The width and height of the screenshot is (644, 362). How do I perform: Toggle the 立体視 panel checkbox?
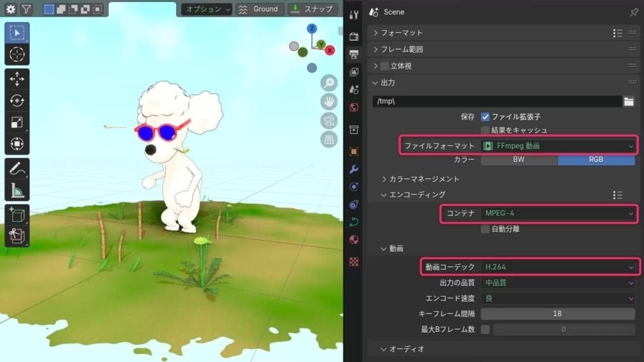point(384,66)
